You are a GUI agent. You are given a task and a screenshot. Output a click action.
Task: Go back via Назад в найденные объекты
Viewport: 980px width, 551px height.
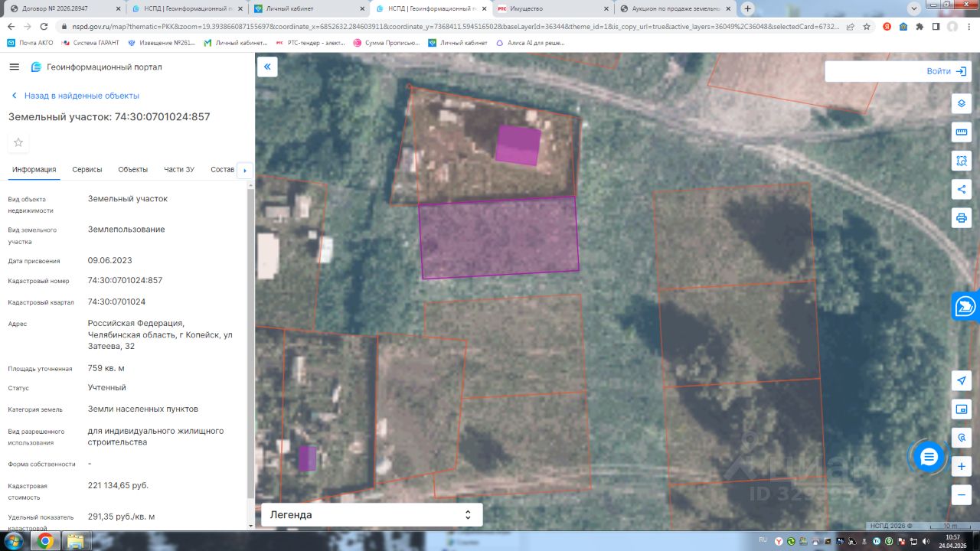75,96
